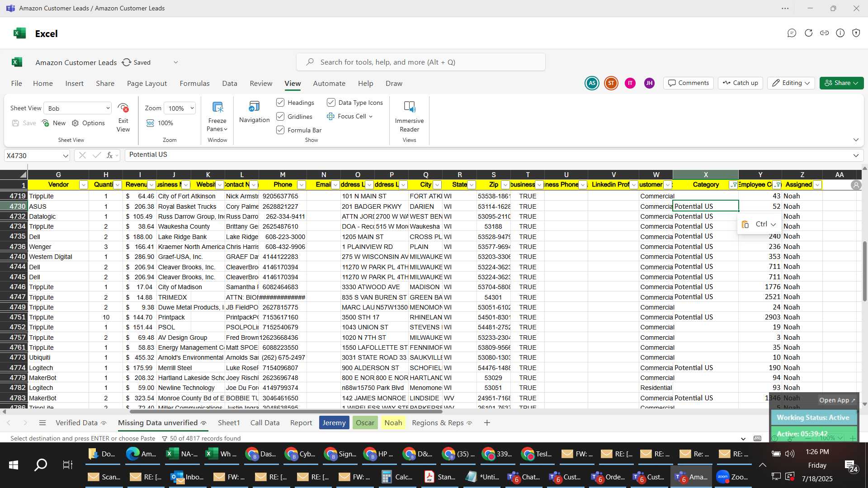Open the Vendor column filter dropdown
This screenshot has height=488, width=868.
83,185
